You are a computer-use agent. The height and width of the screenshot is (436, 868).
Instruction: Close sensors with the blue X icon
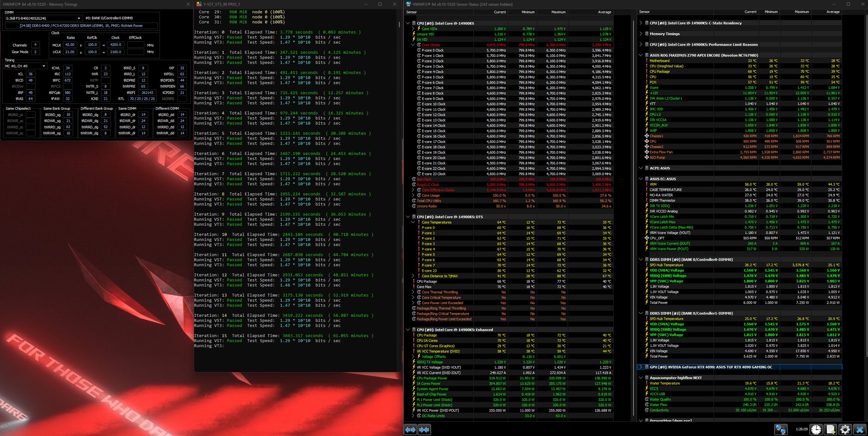pos(859,429)
